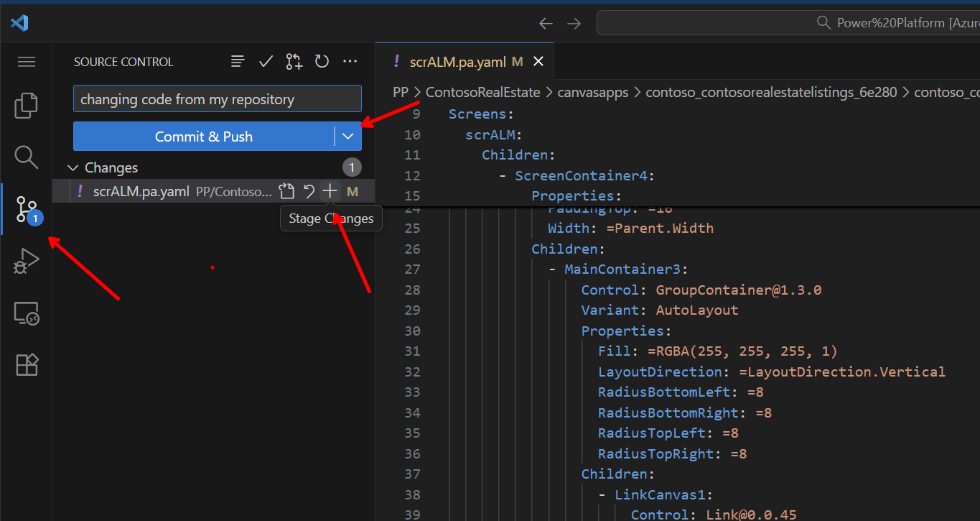Open scrALM.pa.yaml file icon in Changes
The height and width of the screenshot is (521, 980).
[x=286, y=191]
